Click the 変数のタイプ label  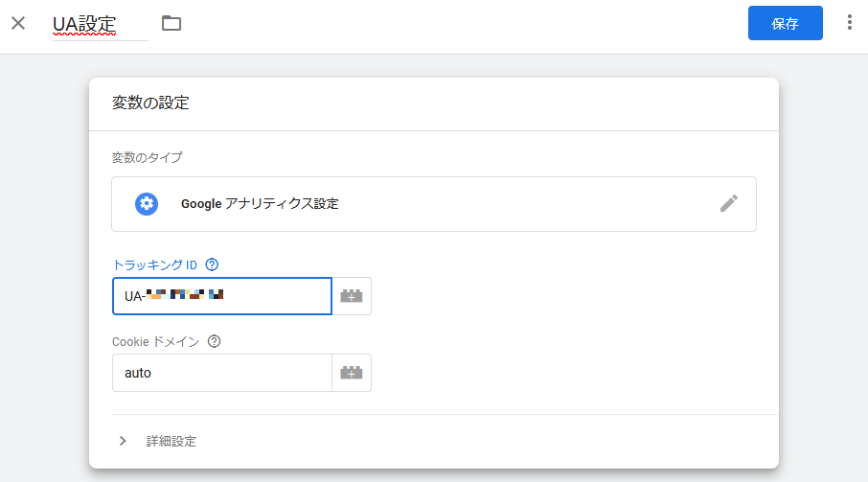pos(148,158)
